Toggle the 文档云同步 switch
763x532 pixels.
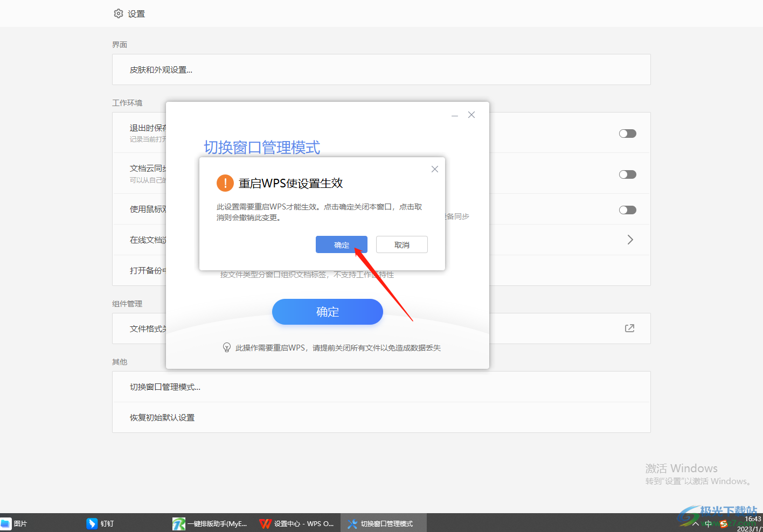pyautogui.click(x=628, y=174)
